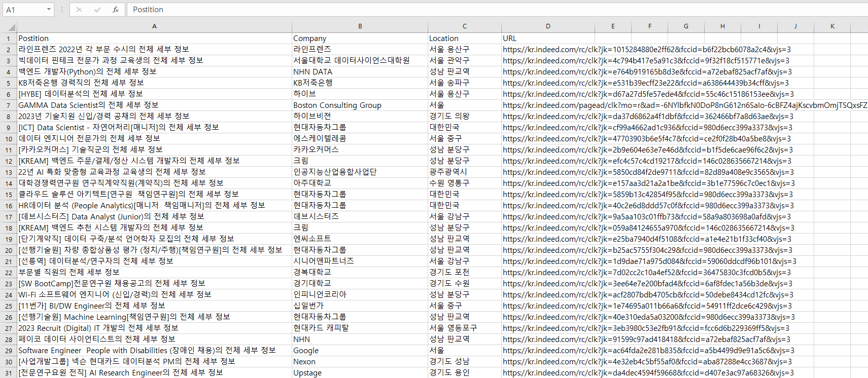The height and width of the screenshot is (378, 868).
Task: Select column G header
Action: click(686, 27)
